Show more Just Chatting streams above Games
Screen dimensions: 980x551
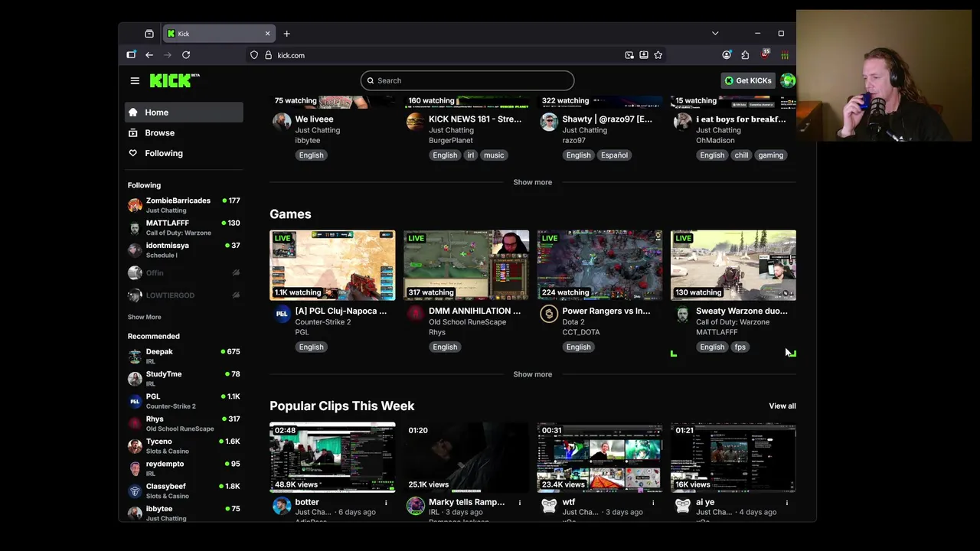(532, 182)
